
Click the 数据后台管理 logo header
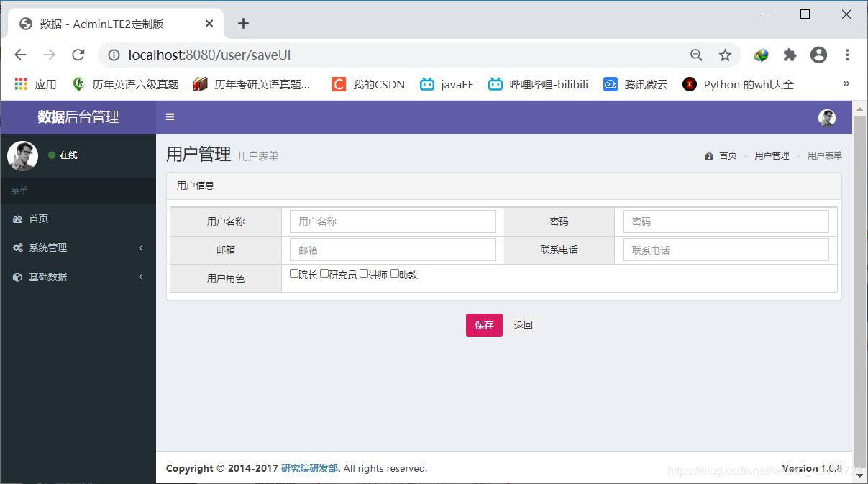(x=78, y=117)
